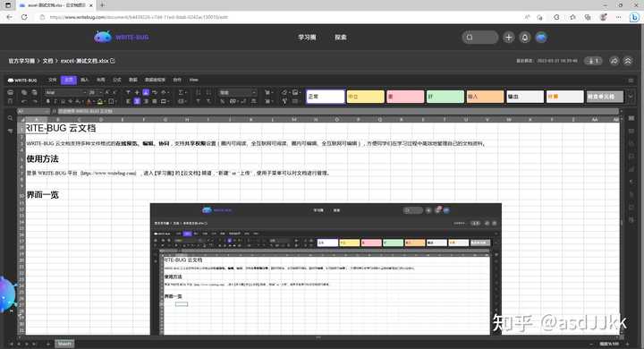This screenshot has width=644, height=349.
Task: Toggle italic formatting
Action: click(x=55, y=101)
